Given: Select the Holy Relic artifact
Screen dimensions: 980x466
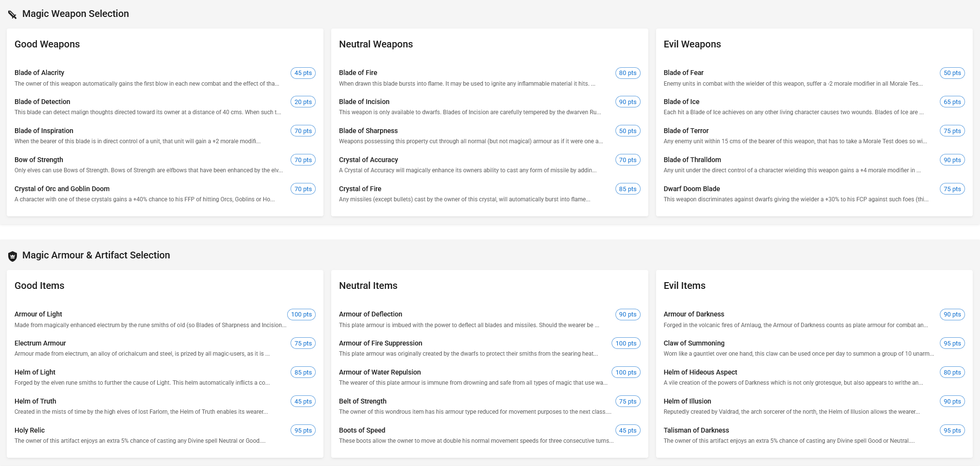Looking at the screenshot, I should 29,430.
